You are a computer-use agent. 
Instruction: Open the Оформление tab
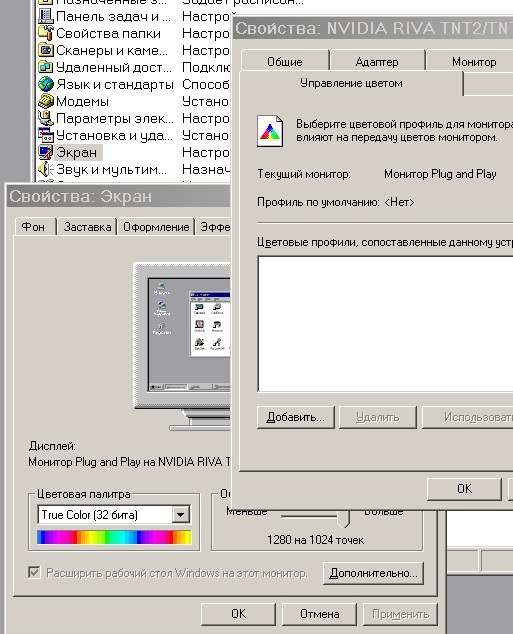point(156,227)
